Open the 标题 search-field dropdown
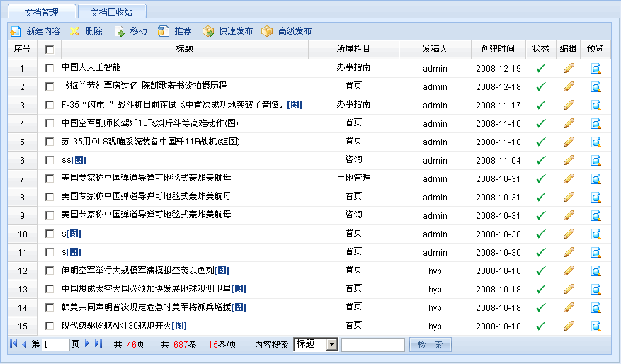This screenshot has height=364, width=621. [316, 344]
